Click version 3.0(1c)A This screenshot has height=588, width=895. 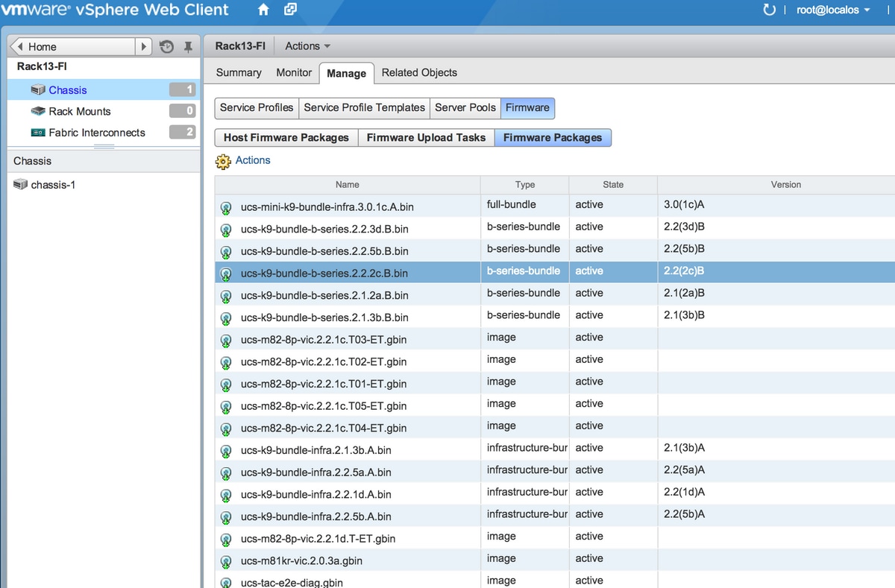pos(685,204)
